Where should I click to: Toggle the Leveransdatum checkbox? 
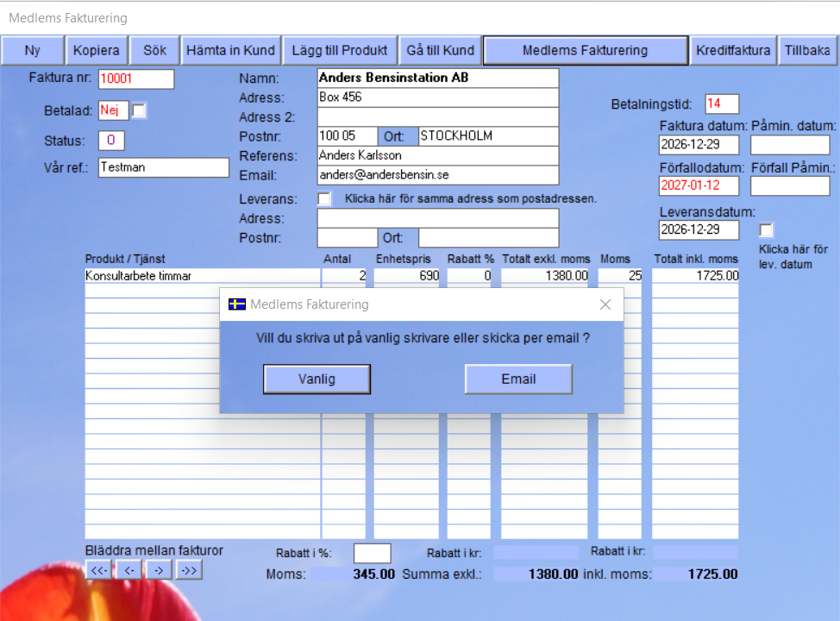pyautogui.click(x=766, y=230)
